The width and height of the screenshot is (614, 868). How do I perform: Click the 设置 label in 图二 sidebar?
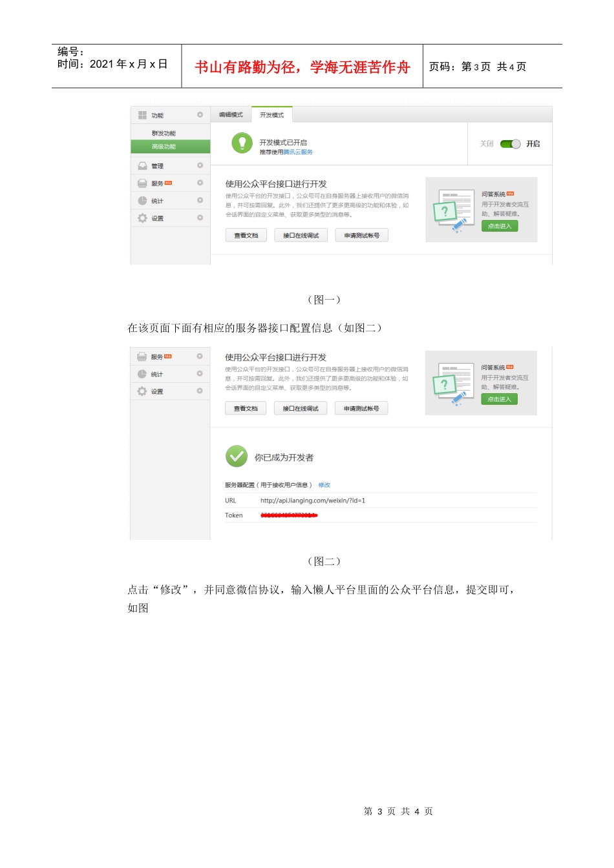tap(157, 392)
